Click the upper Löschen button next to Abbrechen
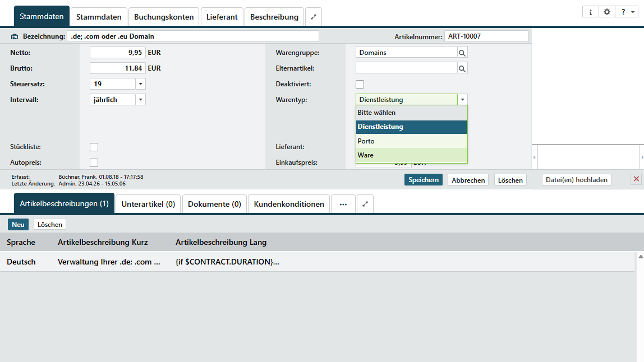The width and height of the screenshot is (644, 362). tap(510, 180)
